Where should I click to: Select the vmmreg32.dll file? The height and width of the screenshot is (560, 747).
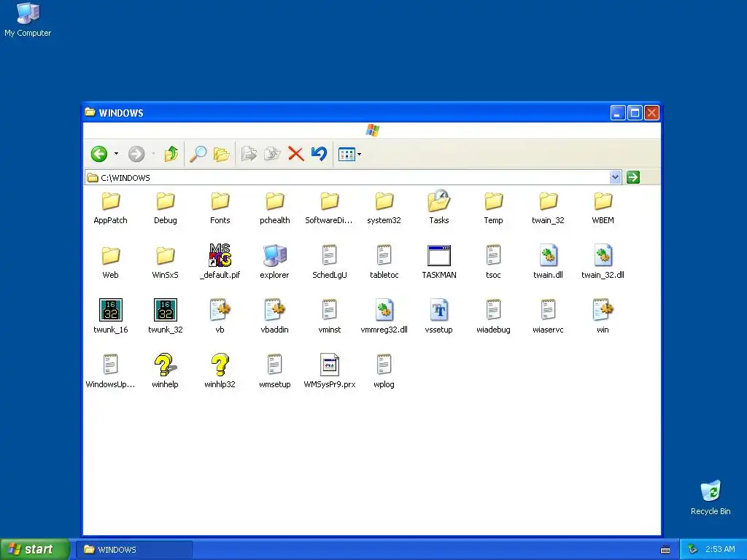coord(384,316)
